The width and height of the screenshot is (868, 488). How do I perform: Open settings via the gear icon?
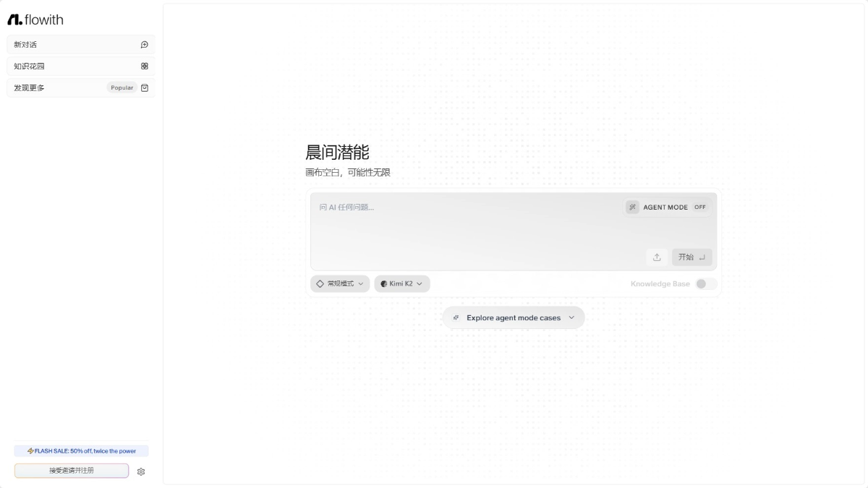tap(141, 471)
